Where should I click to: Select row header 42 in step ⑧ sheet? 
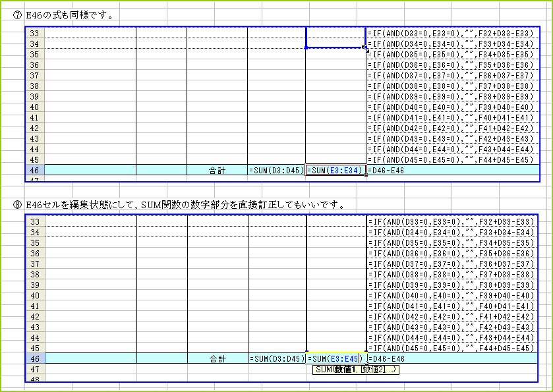(x=36, y=316)
